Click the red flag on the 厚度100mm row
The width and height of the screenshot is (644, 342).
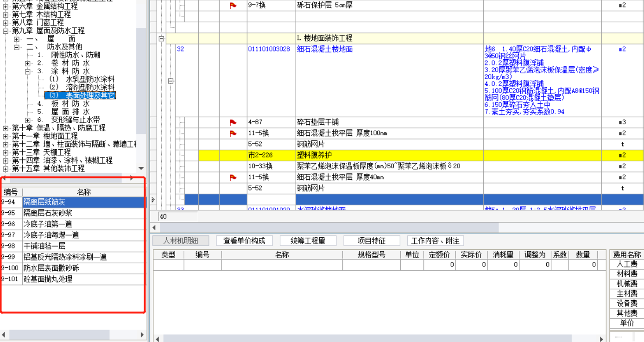tap(233, 133)
